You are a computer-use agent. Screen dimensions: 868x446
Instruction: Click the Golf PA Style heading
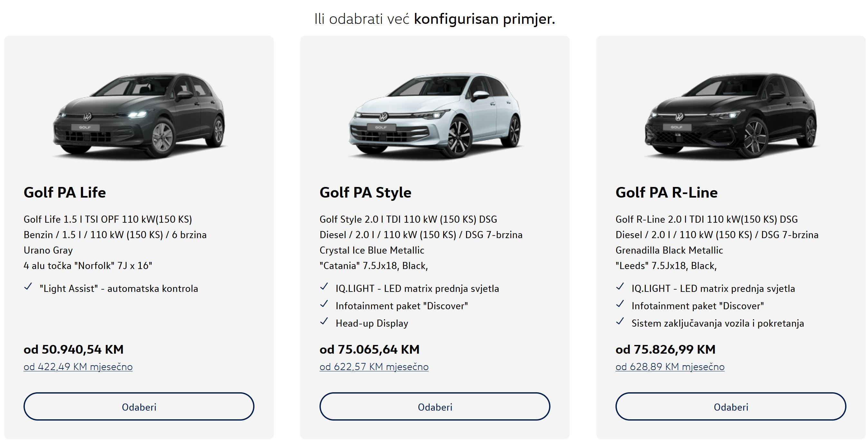[365, 192]
